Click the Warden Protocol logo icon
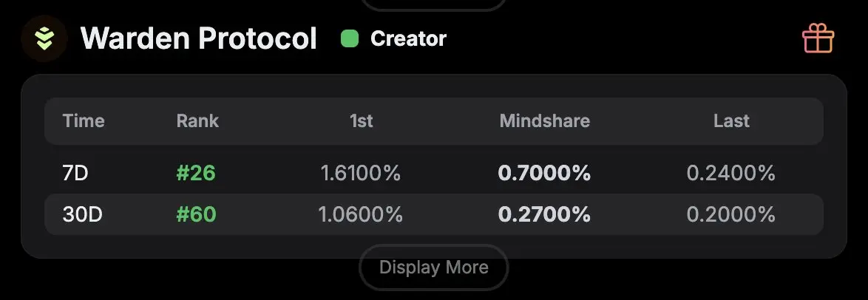868x300 pixels. click(44, 38)
